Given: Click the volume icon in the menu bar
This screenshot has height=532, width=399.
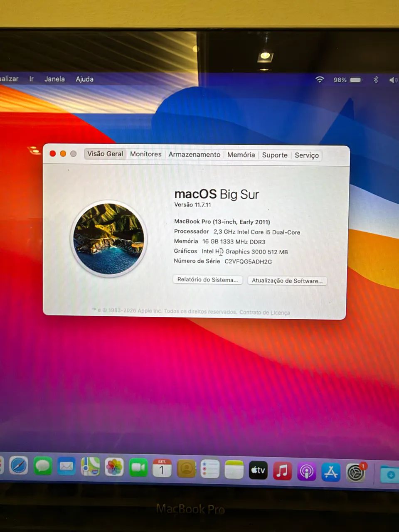Looking at the screenshot, I should click(x=393, y=80).
